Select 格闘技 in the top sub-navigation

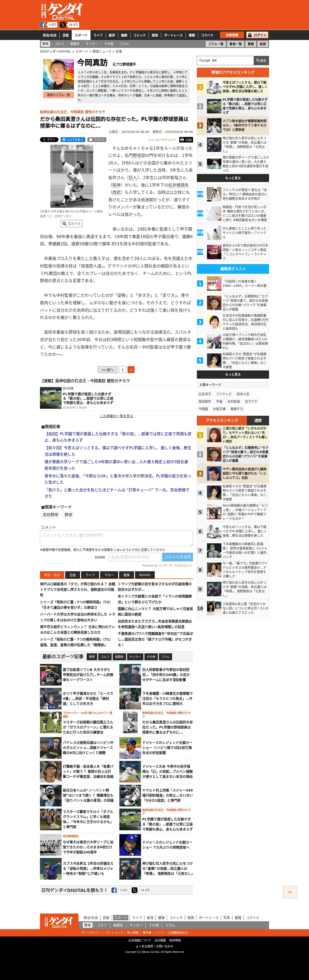(75, 44)
